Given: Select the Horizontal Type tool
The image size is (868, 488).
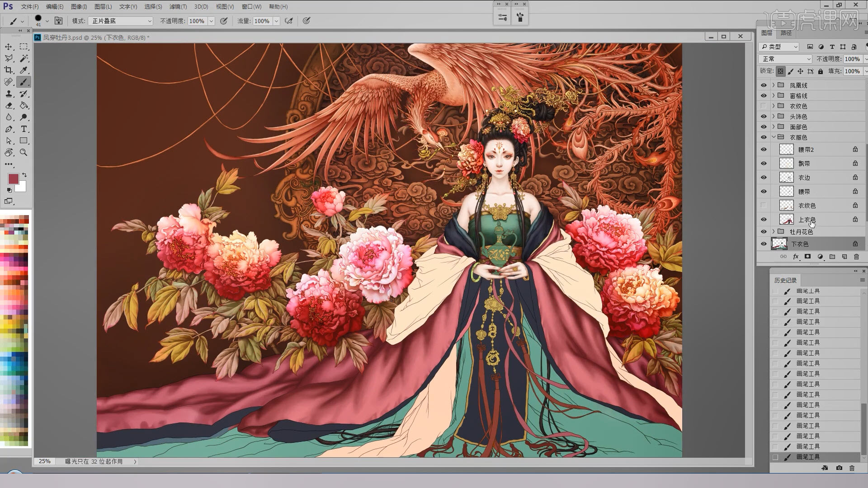Looking at the screenshot, I should (24, 129).
